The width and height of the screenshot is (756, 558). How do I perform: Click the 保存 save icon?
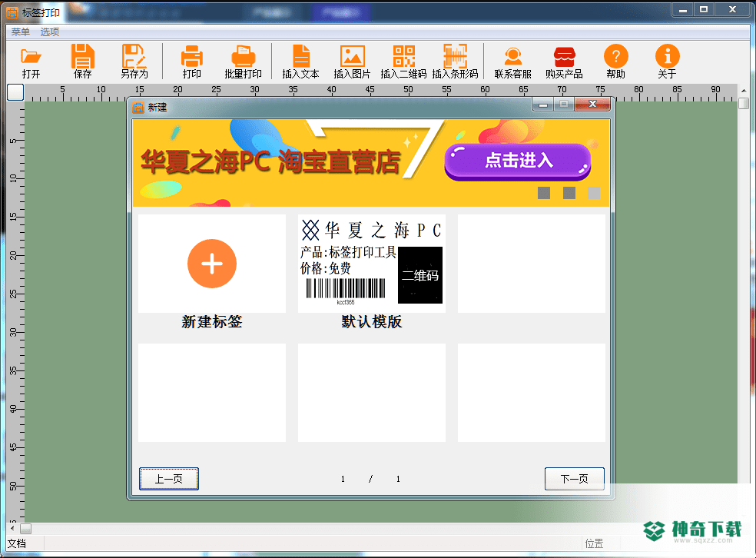pyautogui.click(x=82, y=61)
